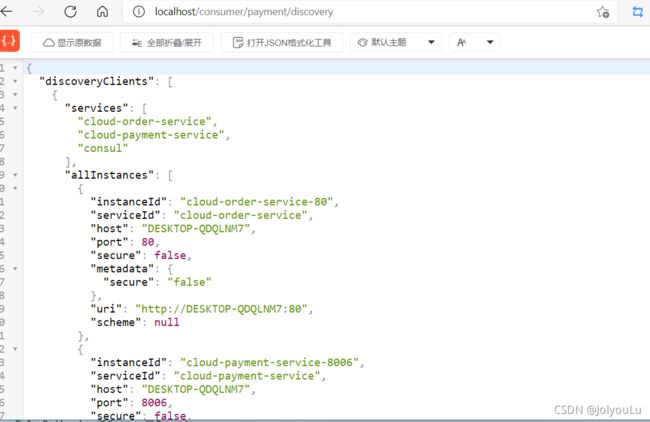Collapse the fold arrow on line below discoveryClients

click(15, 95)
